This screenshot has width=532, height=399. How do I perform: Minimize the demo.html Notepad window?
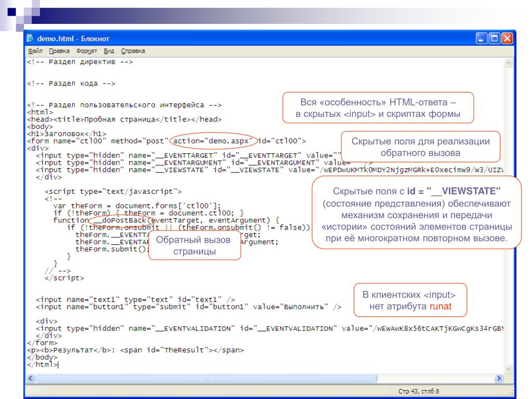coord(481,38)
